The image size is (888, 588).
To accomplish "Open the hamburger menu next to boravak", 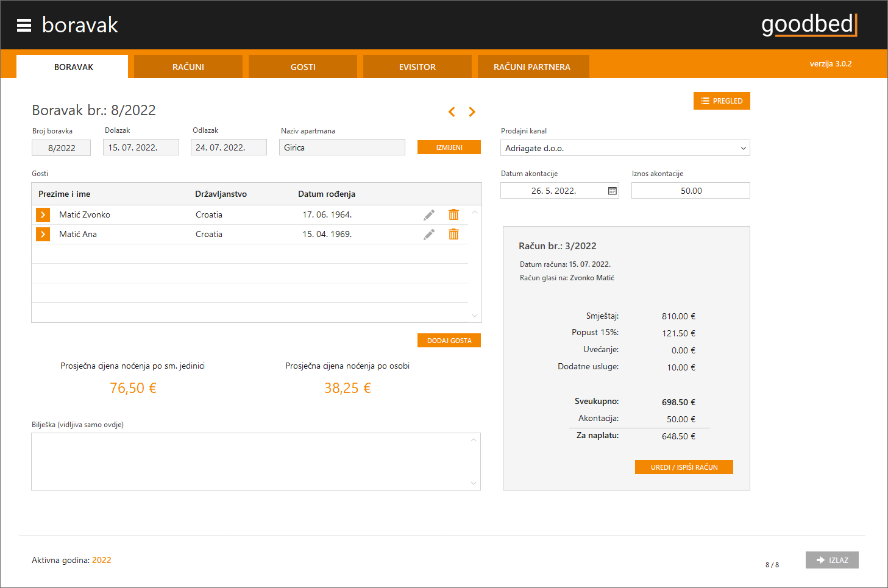I will [x=24, y=25].
